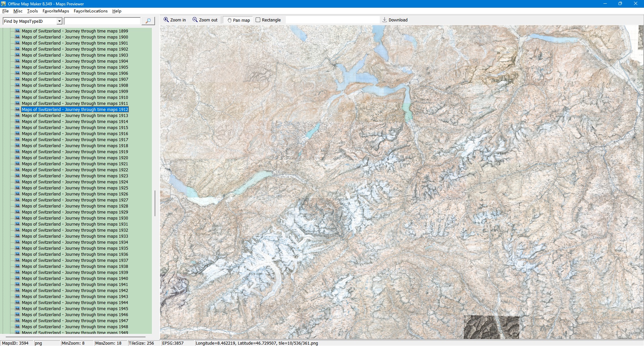Click the map icon beside 1920 entry
The width and height of the screenshot is (644, 346).
click(17, 158)
